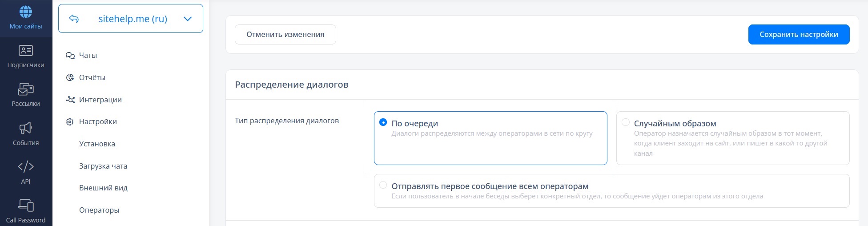This screenshot has height=226, width=868.
Task: Open the Настройки menu section
Action: pos(98,121)
